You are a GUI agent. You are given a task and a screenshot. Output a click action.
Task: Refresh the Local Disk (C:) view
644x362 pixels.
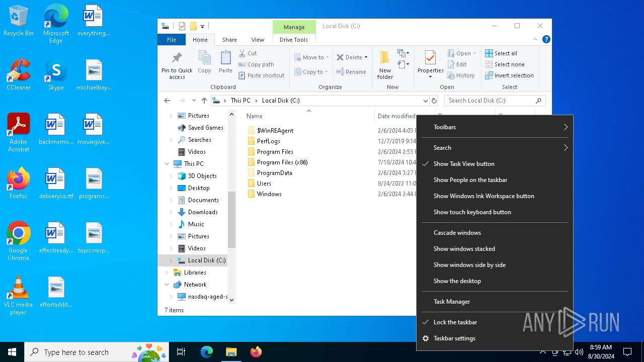(x=434, y=101)
